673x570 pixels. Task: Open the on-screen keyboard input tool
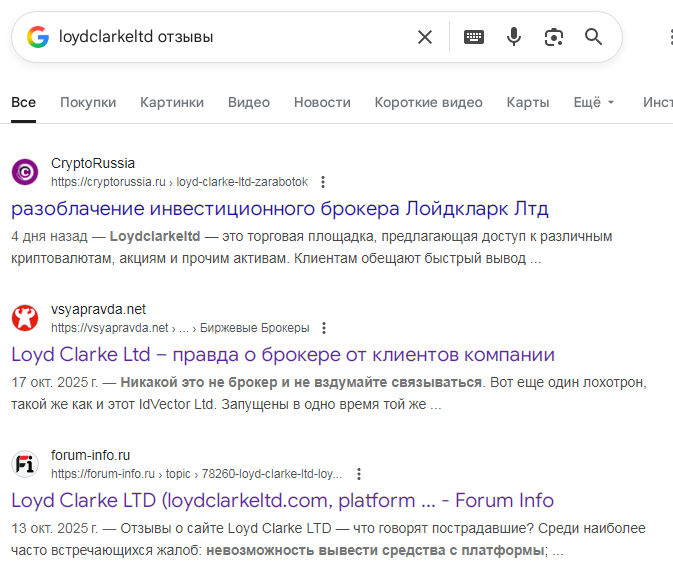474,37
